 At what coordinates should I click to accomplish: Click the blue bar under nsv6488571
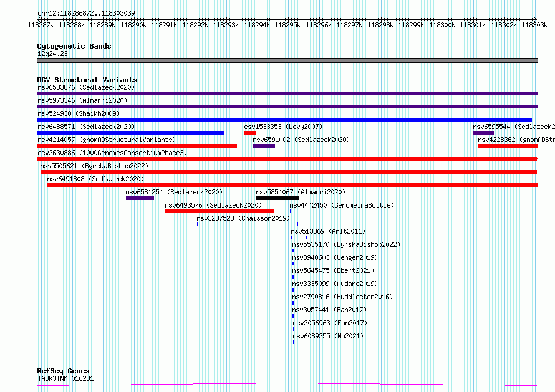pyautogui.click(x=130, y=133)
